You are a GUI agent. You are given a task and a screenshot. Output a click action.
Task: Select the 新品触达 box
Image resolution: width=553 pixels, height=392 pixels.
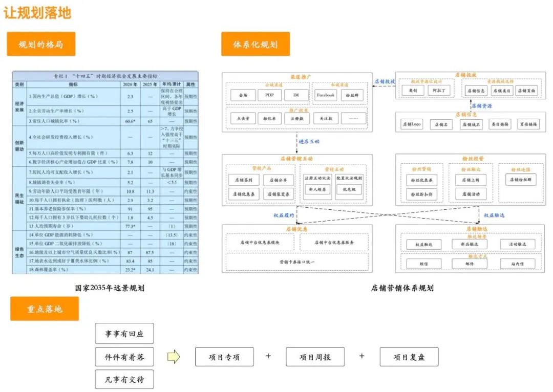[470, 244]
